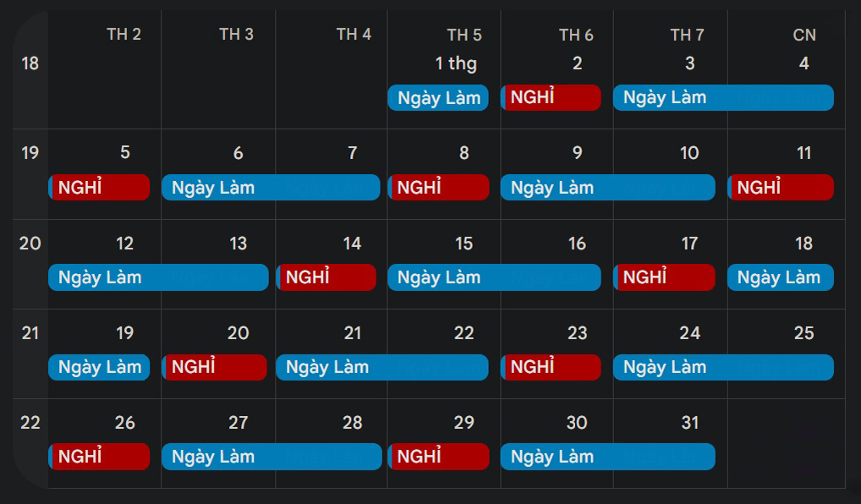Image resolution: width=861 pixels, height=504 pixels.
Task: Open the Ngày Làm event spanning days 12–13
Action: 158,277
